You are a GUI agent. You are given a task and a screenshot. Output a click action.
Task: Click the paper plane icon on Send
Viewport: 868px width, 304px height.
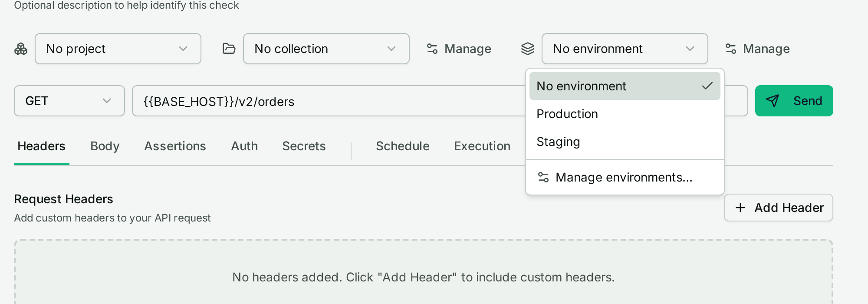773,101
